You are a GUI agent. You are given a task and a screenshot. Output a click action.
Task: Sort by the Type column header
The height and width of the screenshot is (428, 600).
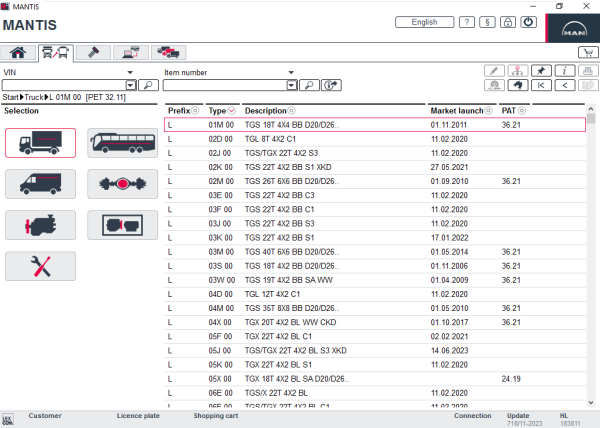pyautogui.click(x=222, y=111)
